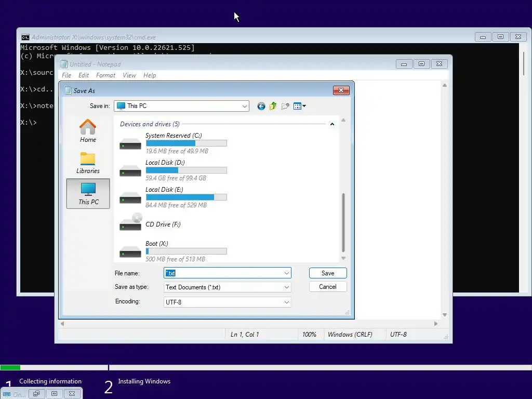Click the drive list vertical scrollbar thumb
The height and width of the screenshot is (399, 532).
coord(343,222)
